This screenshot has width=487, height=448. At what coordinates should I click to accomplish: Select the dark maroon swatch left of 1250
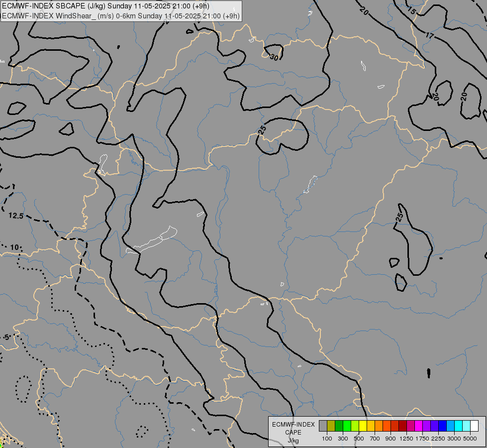coord(403,426)
